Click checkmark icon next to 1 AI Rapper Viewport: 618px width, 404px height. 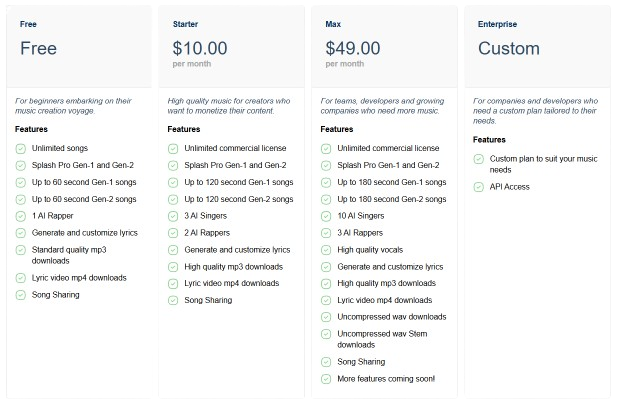tap(20, 216)
